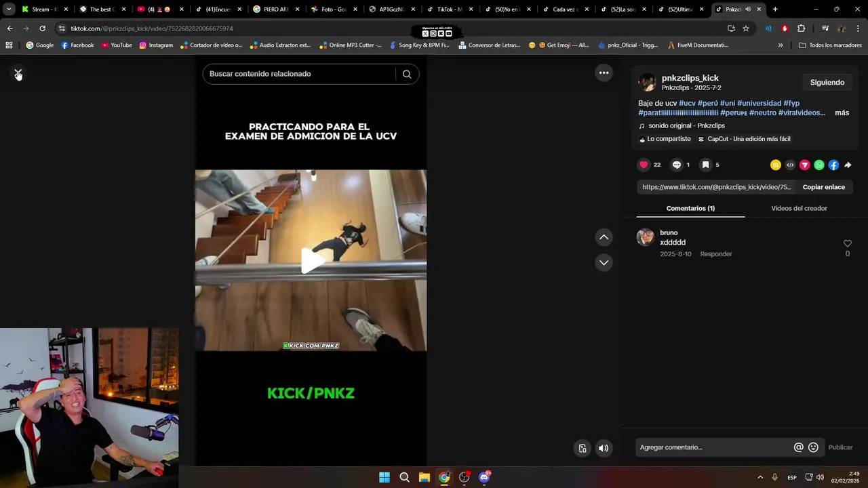Image resolution: width=868 pixels, height=488 pixels.
Task: Switch to 'PIERO ARE' browser tab
Action: coord(276,9)
